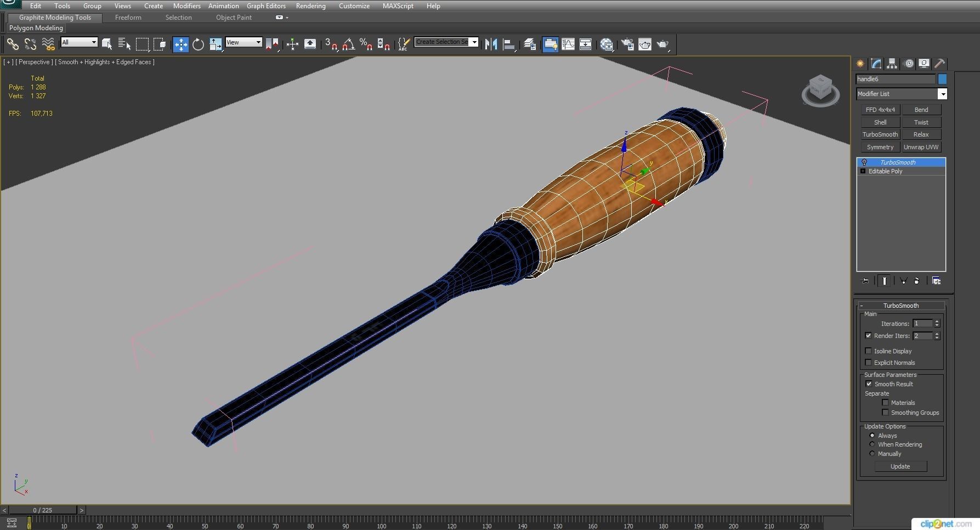Open Curve Editor icon
This screenshot has width=980, height=530.
568,44
